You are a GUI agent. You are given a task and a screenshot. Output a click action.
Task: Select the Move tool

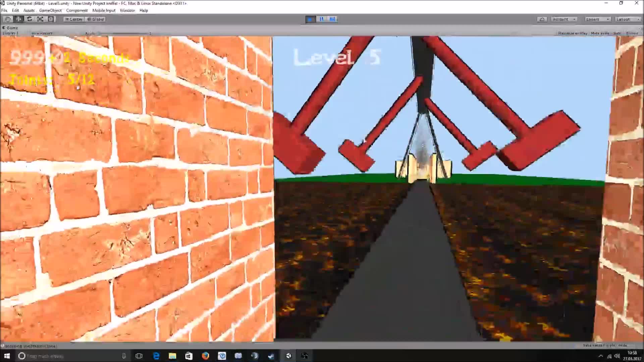point(18,19)
